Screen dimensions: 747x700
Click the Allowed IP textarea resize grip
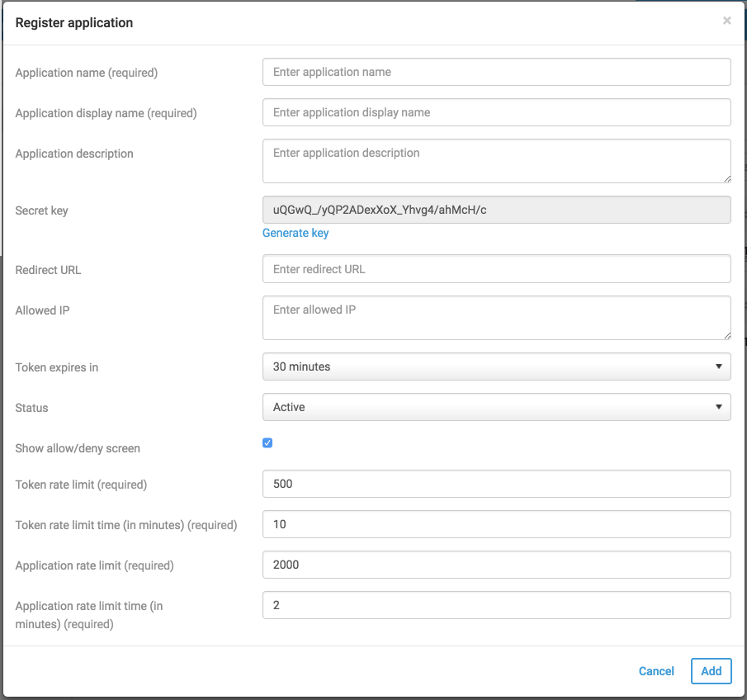(726, 335)
